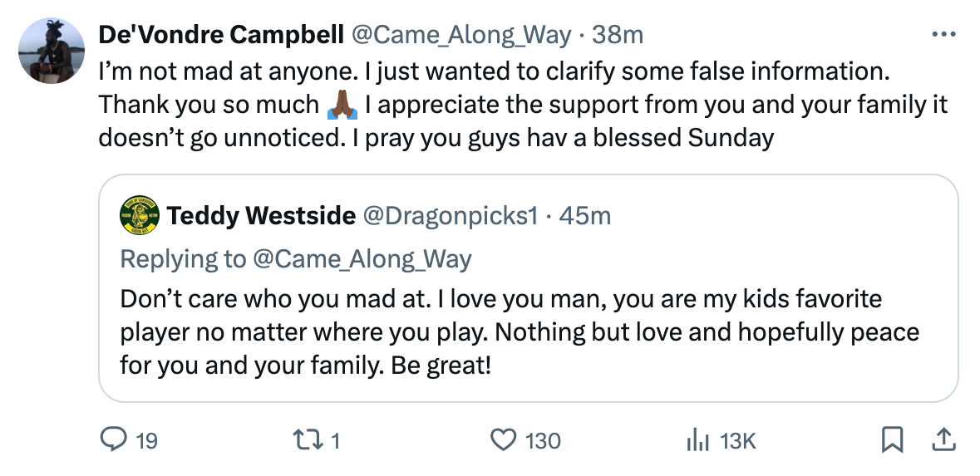
Task: Open the 38m timestamp permalink
Action: [x=617, y=35]
